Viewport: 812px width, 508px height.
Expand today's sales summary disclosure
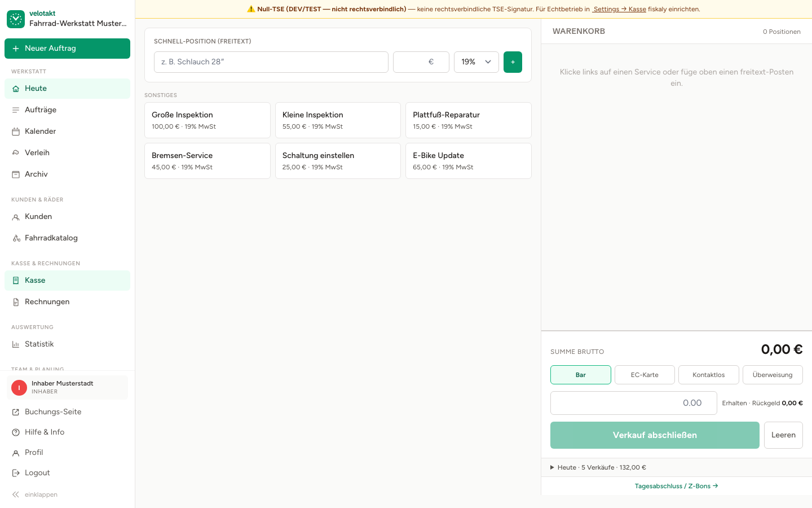(598, 467)
